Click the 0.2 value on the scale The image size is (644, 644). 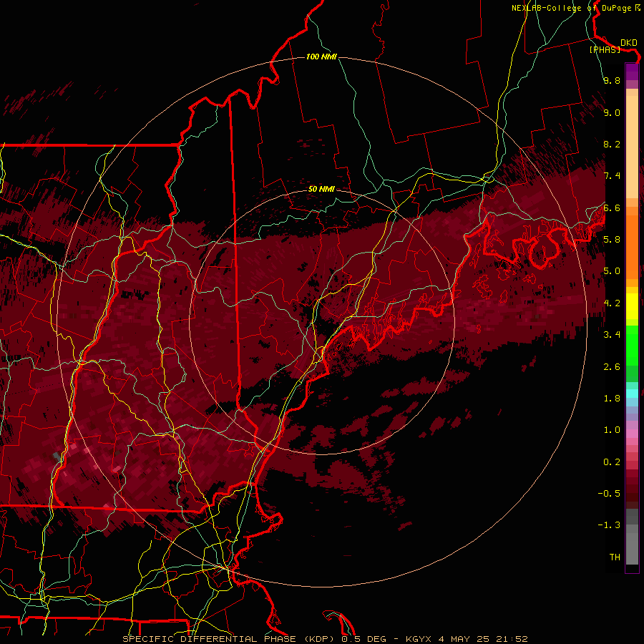click(x=612, y=462)
